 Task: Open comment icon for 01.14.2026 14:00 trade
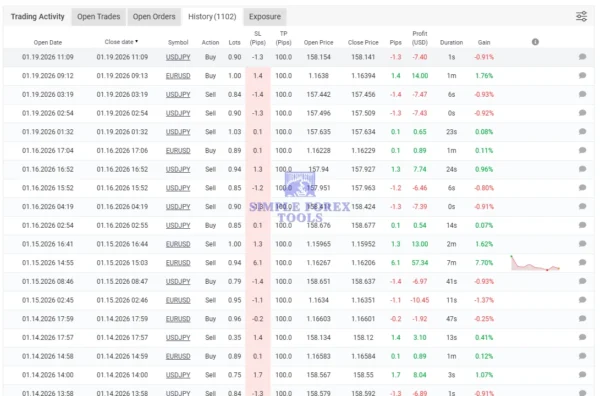pyautogui.click(x=582, y=375)
